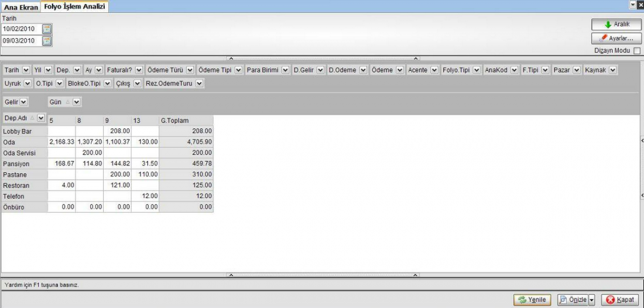Image resolution: width=644 pixels, height=308 pixels.
Task: Click the Aralık button
Action: click(616, 25)
